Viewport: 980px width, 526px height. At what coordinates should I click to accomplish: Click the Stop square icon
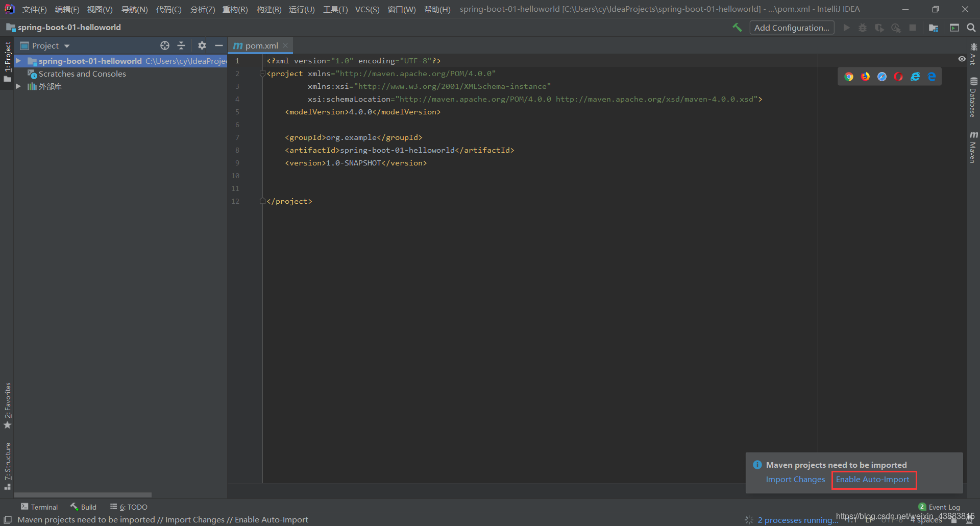(913, 28)
